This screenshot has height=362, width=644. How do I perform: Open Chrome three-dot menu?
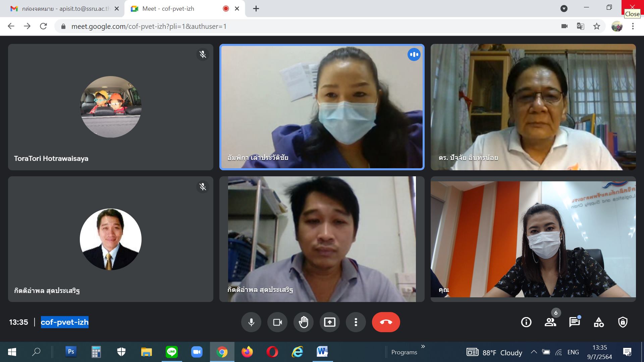633,26
